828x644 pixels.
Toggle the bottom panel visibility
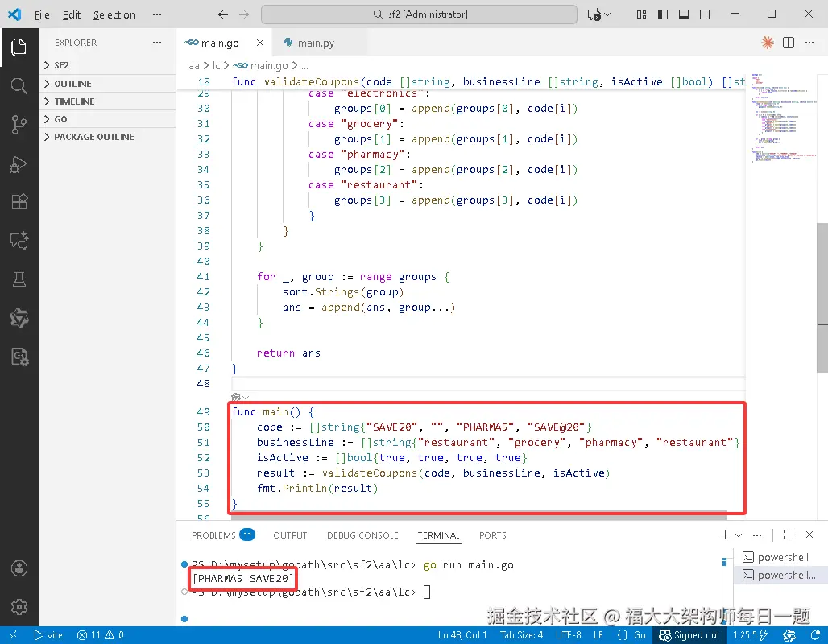[683, 14]
